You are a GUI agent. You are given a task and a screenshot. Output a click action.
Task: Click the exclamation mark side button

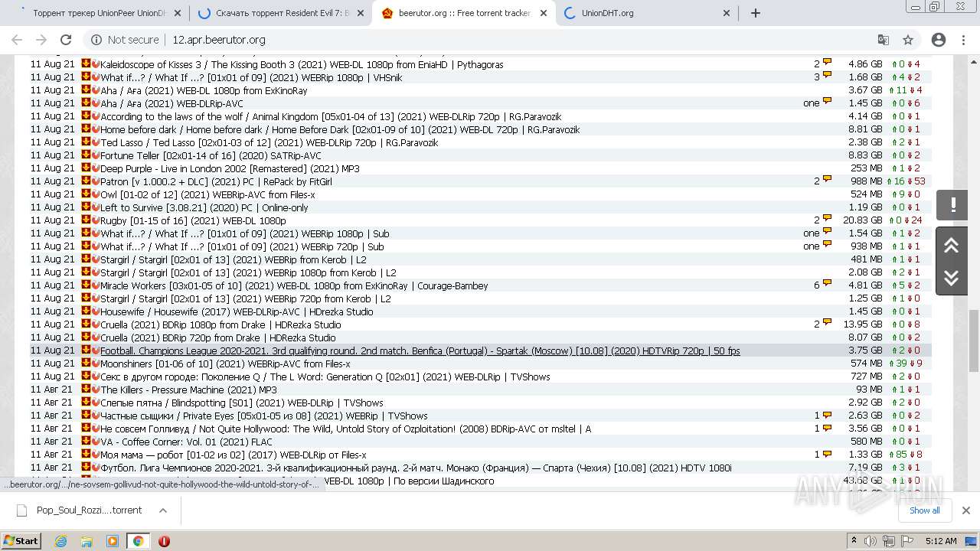[952, 205]
